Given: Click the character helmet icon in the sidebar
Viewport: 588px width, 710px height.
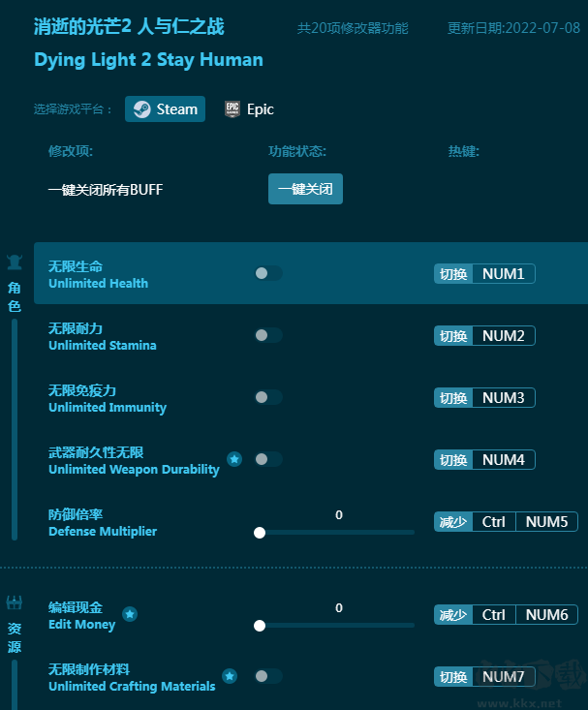Looking at the screenshot, I should pyautogui.click(x=15, y=262).
